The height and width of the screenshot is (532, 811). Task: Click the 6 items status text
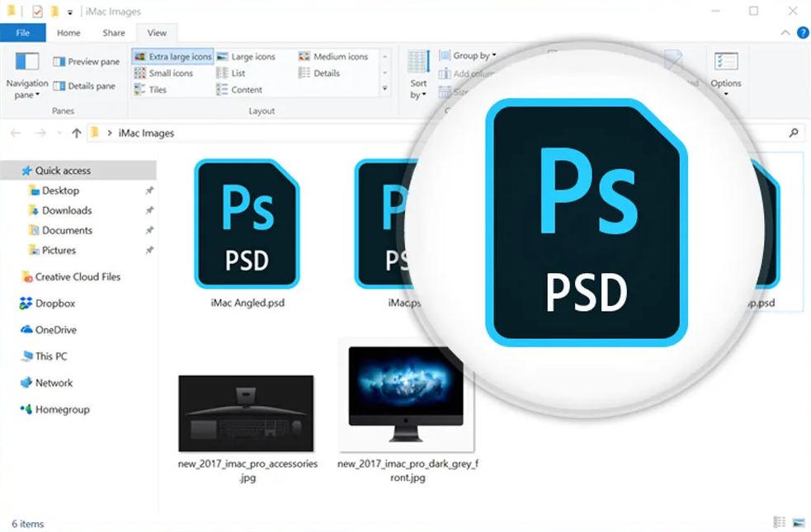click(x=28, y=524)
